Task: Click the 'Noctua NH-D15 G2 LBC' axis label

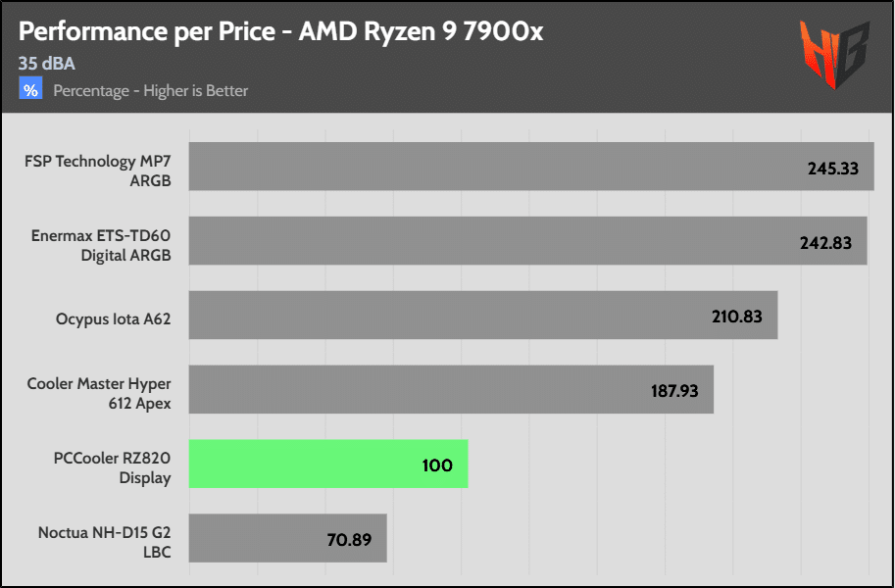Action: pos(105,540)
